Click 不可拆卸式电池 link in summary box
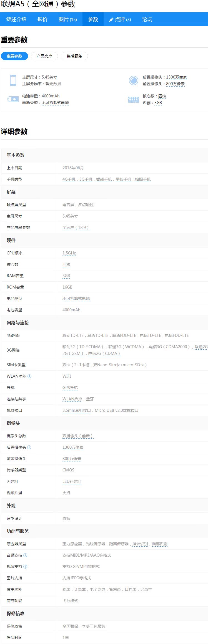This screenshot has width=208, height=644. pos(55,103)
